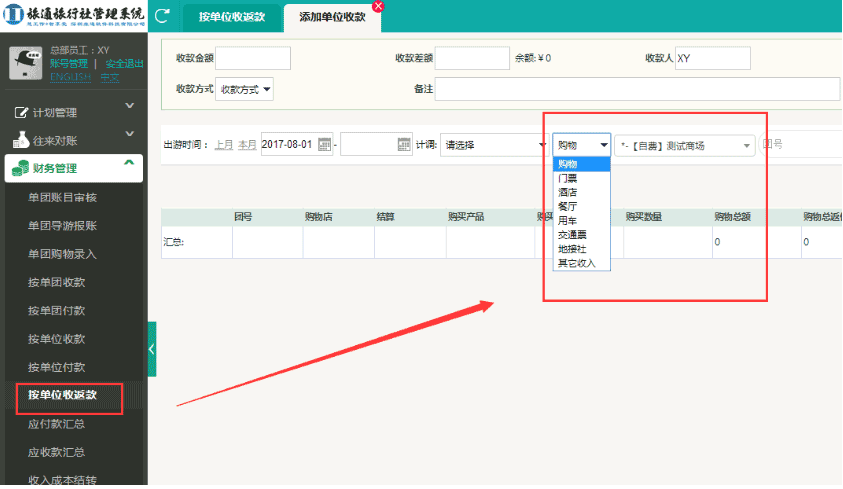
Task: Click the 购物店 column header
Action: point(318,217)
